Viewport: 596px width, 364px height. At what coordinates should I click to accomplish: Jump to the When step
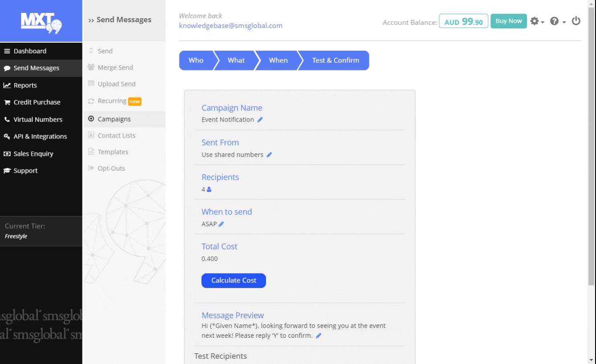point(278,61)
